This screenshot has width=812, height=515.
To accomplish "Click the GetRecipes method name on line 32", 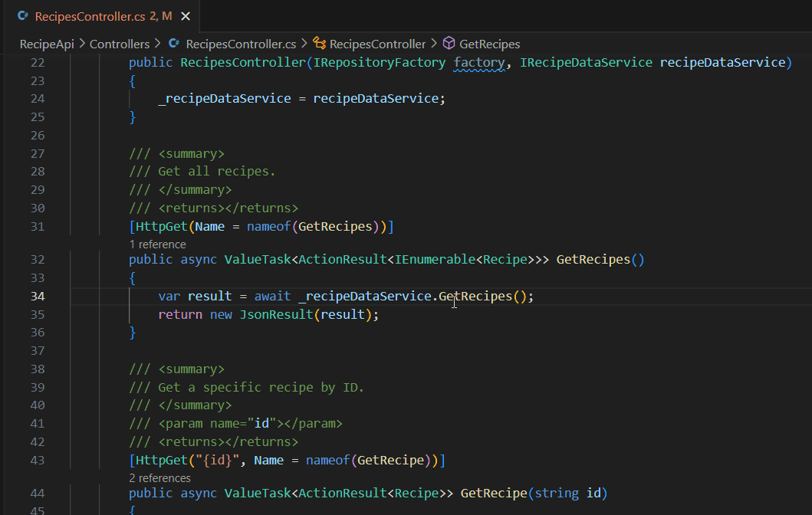I will (594, 259).
